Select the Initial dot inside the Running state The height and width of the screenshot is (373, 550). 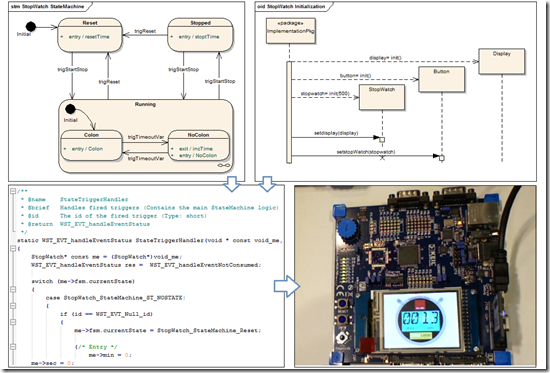click(70, 109)
